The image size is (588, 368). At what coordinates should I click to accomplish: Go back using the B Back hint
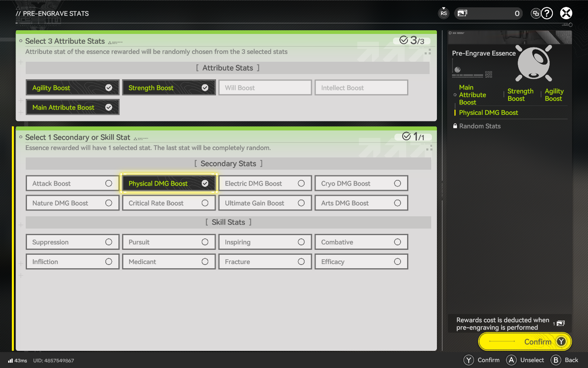pyautogui.click(x=564, y=360)
